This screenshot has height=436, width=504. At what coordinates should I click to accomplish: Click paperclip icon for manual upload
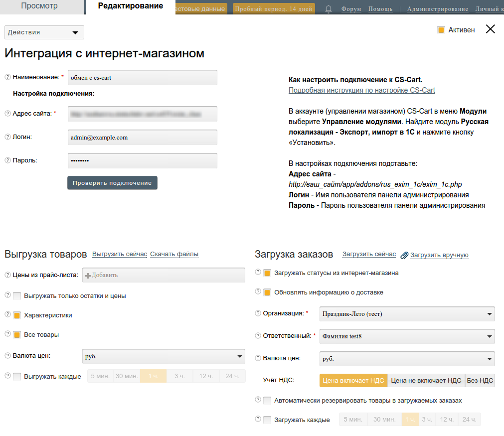404,255
